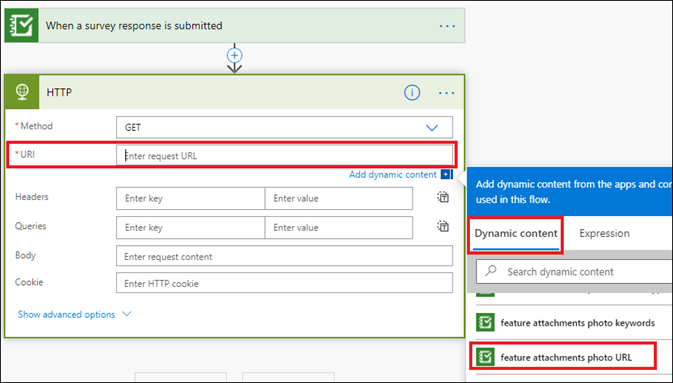This screenshot has height=383, width=673.
Task: Click the Body request content field
Action: point(284,256)
